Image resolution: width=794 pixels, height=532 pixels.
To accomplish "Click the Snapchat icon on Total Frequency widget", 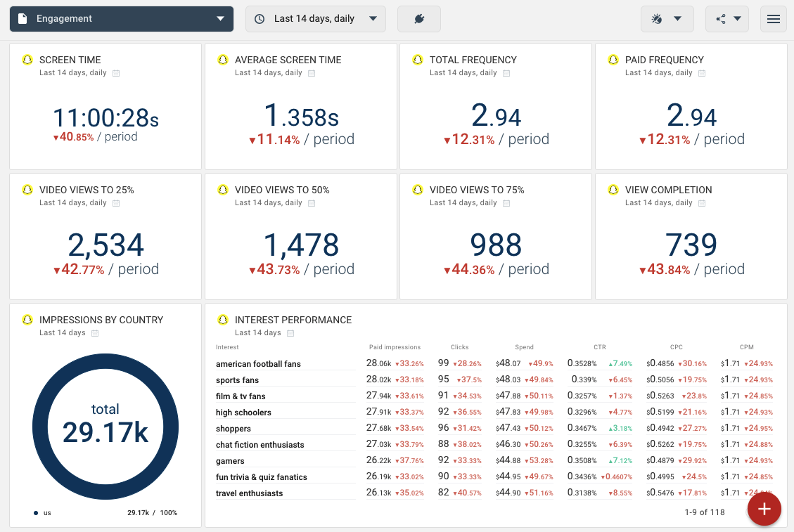I will tap(418, 60).
